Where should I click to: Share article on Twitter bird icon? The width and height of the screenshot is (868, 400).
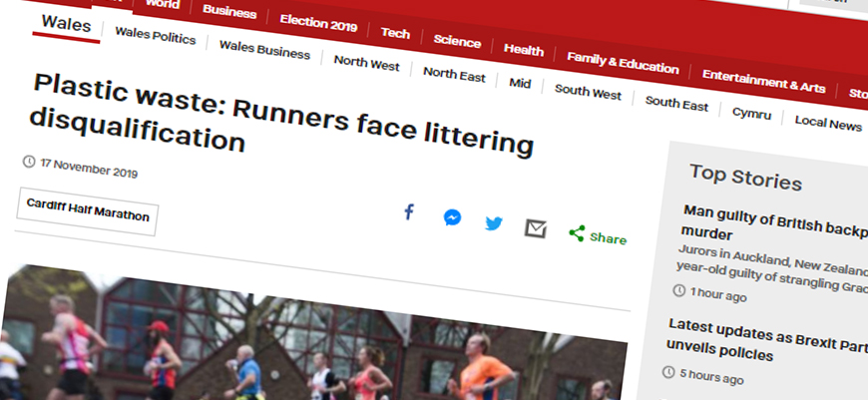494,223
